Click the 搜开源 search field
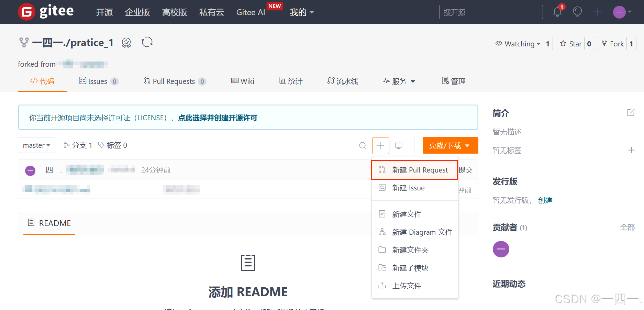The height and width of the screenshot is (310, 644). click(x=490, y=12)
